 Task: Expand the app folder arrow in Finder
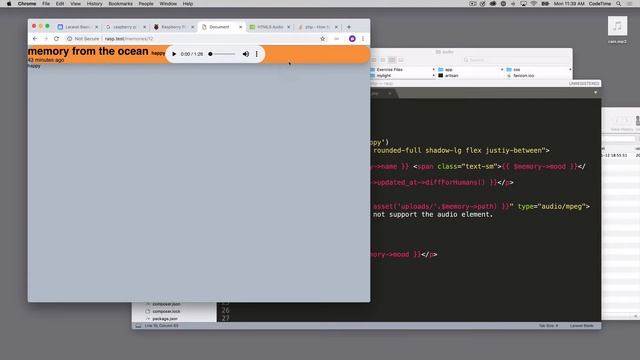point(502,70)
